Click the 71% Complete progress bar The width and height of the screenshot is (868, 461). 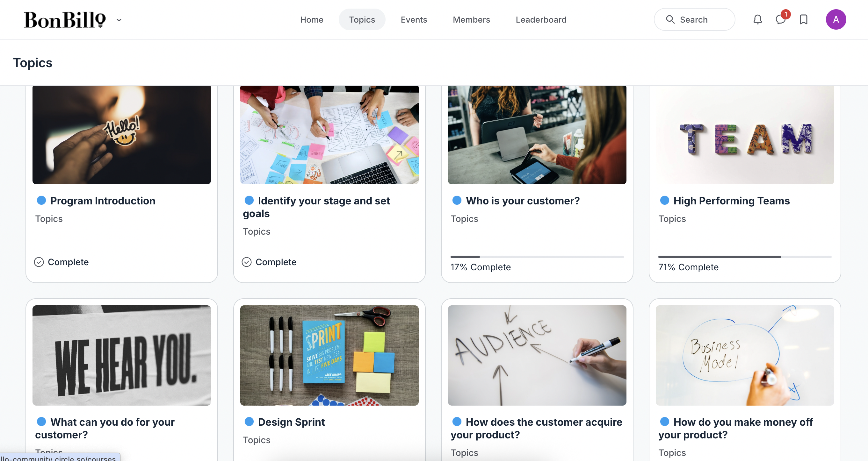click(x=744, y=257)
